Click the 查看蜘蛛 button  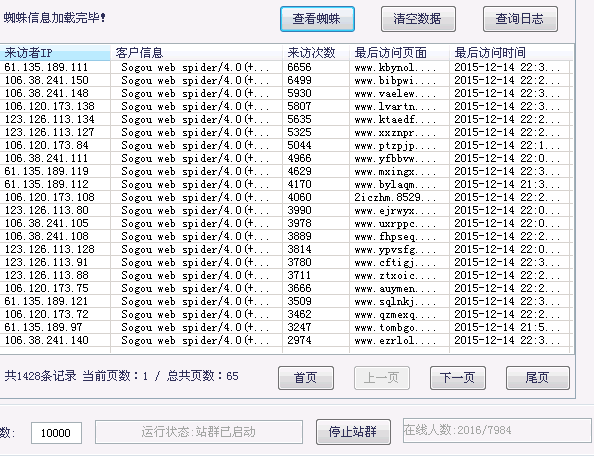(317, 19)
